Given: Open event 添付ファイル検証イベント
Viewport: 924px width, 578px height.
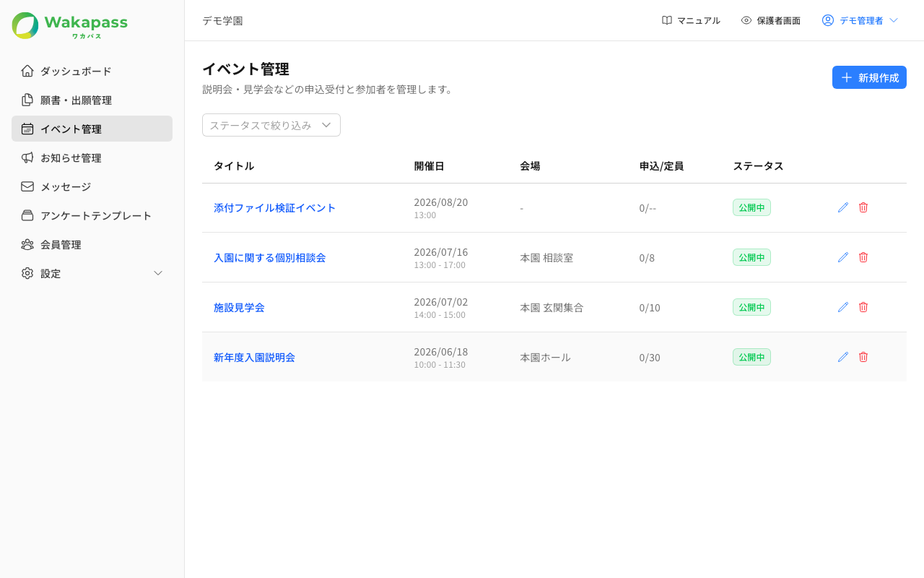Looking at the screenshot, I should click(275, 207).
